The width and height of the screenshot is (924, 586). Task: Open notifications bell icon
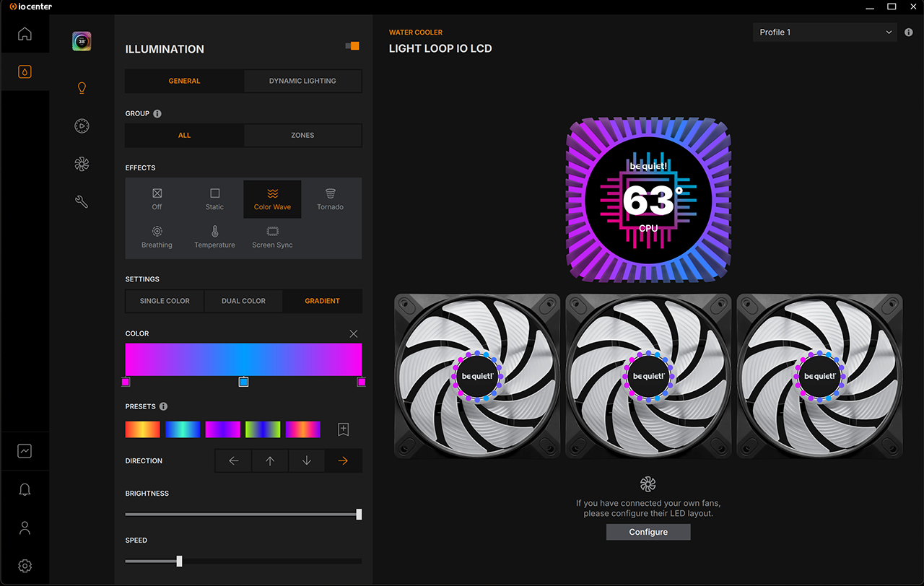[x=25, y=489]
